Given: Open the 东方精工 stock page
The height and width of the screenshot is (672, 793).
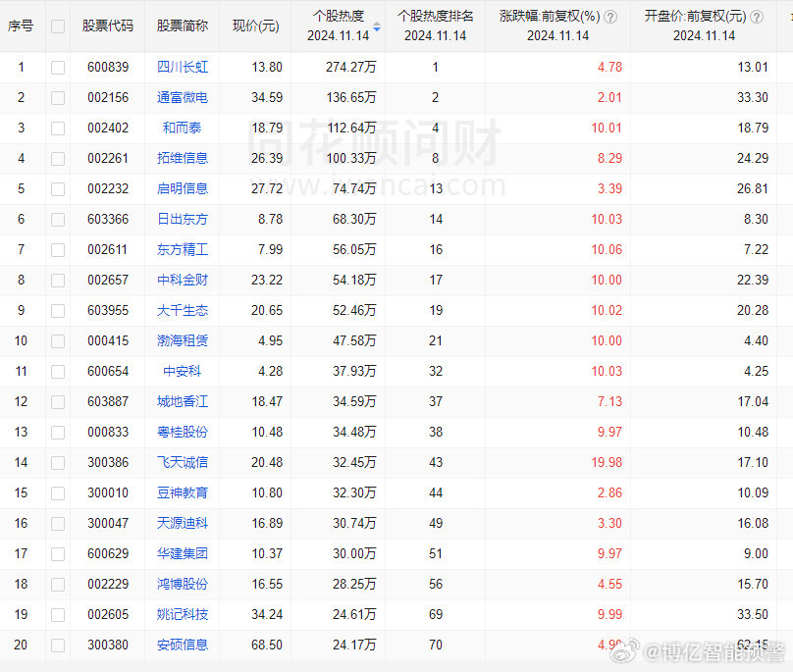Looking at the screenshot, I should [x=183, y=249].
